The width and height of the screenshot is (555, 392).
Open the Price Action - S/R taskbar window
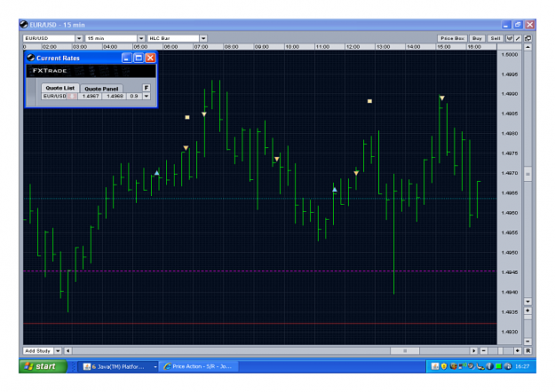199,366
